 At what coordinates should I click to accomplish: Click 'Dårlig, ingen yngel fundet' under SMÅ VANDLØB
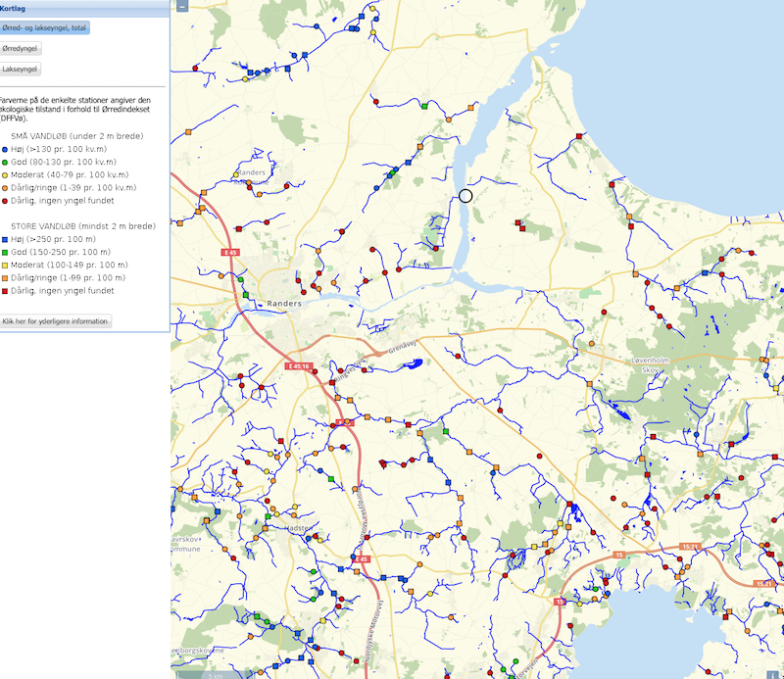63,201
